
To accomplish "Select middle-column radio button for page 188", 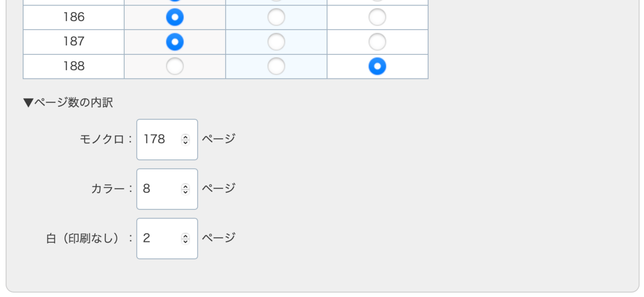I will click(276, 66).
